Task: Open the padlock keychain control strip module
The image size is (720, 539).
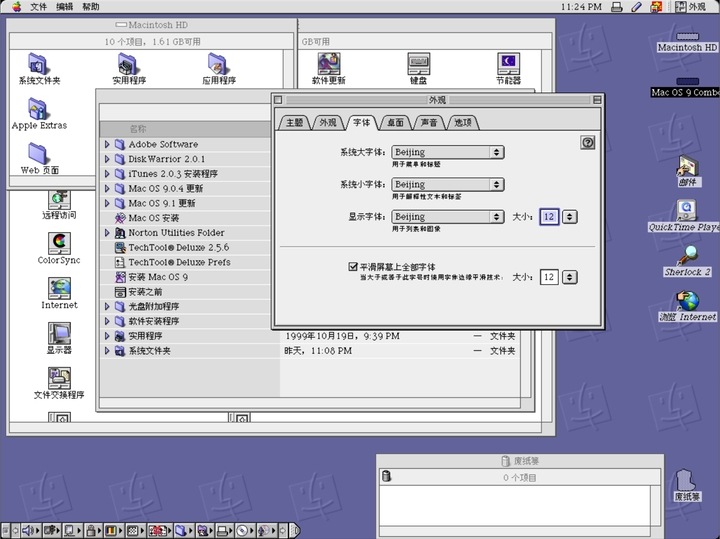Action: coord(93,531)
